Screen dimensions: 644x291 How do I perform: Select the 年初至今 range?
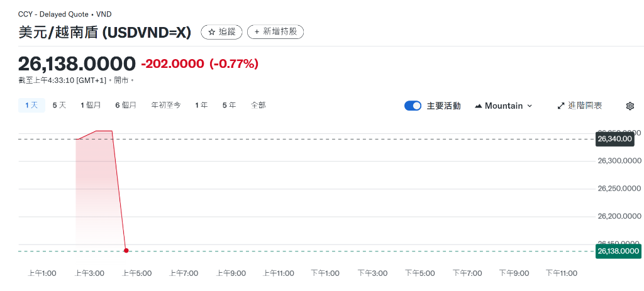[166, 106]
